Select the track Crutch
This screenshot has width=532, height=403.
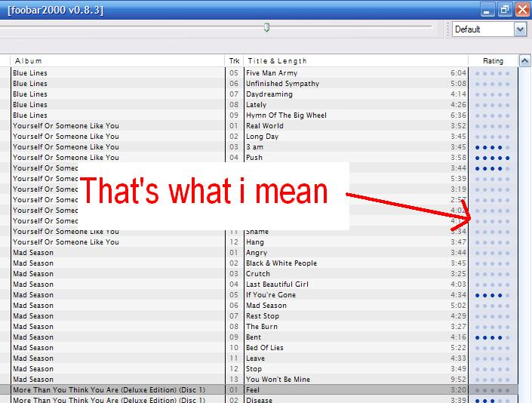point(258,274)
